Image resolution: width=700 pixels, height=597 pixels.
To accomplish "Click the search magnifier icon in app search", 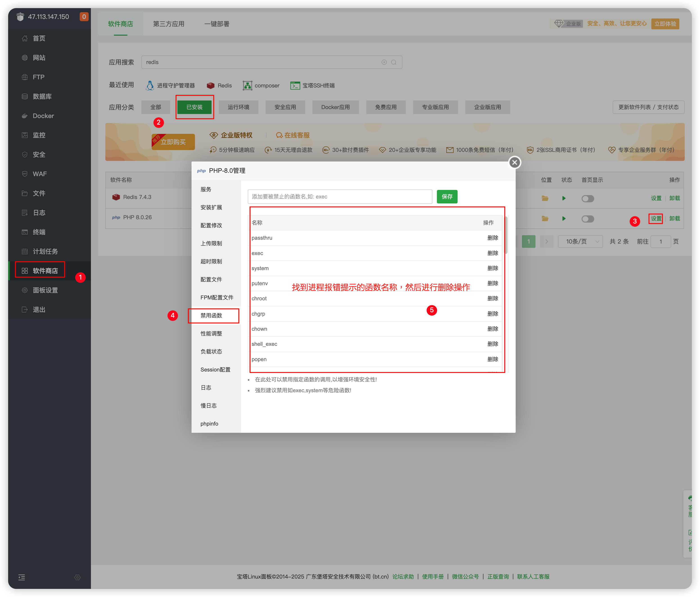I will 394,62.
